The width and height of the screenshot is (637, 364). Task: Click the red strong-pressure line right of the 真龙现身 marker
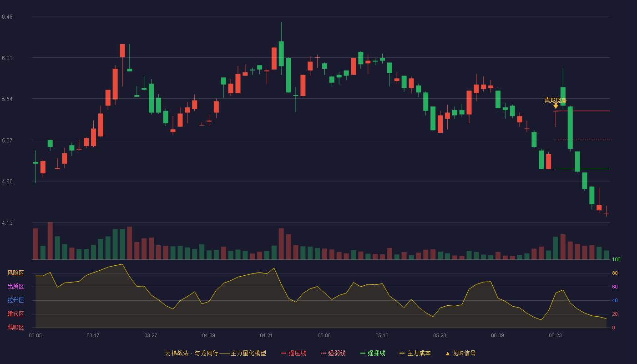pos(583,111)
